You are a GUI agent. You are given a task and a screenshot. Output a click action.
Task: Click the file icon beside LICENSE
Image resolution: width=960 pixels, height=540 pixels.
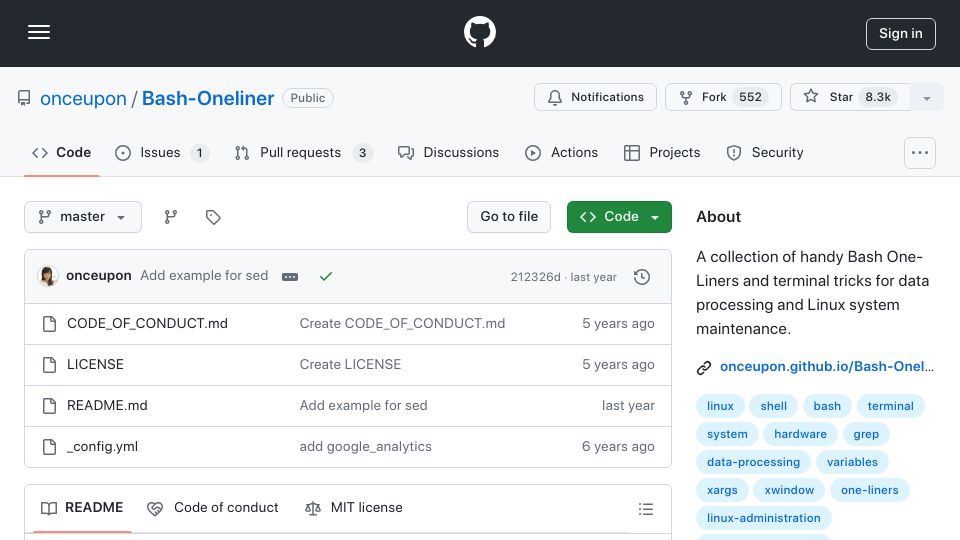click(49, 365)
